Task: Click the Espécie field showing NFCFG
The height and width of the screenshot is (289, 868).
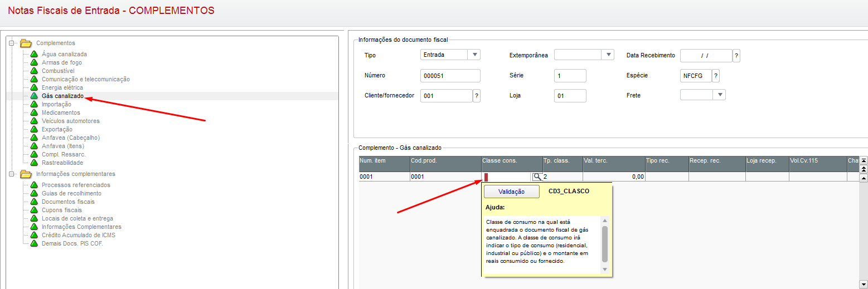Action: pos(696,76)
